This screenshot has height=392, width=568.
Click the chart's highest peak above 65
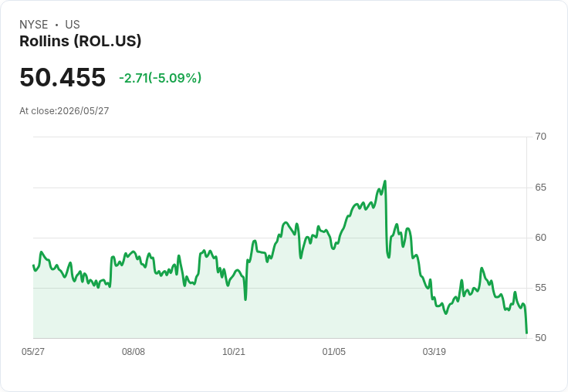point(384,181)
